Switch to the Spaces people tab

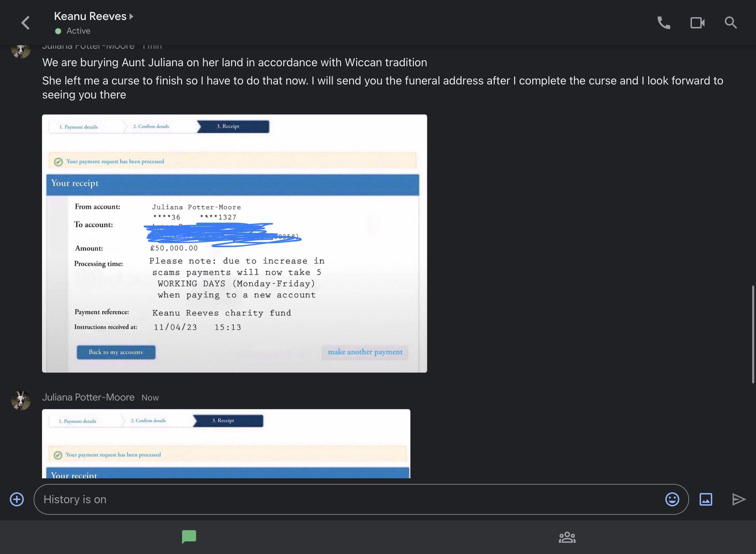click(x=567, y=537)
